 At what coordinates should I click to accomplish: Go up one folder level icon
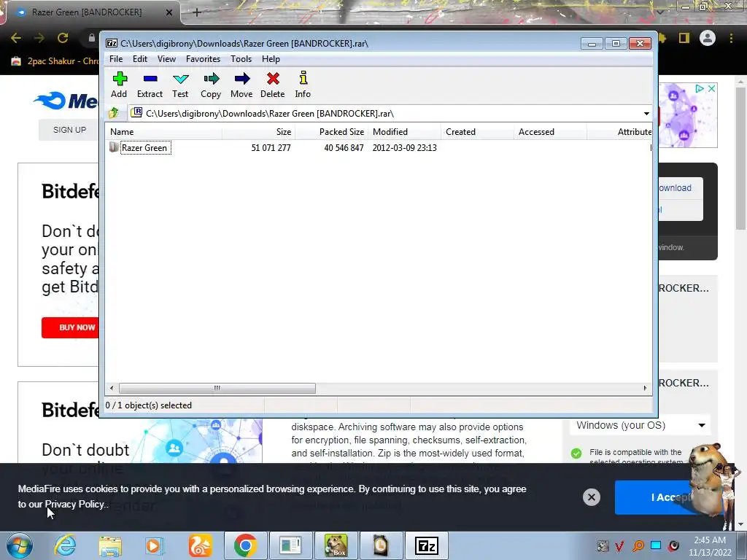(x=114, y=113)
